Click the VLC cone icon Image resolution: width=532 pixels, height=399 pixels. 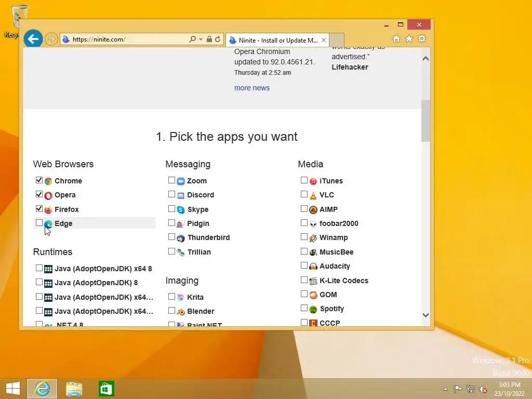pyautogui.click(x=313, y=195)
